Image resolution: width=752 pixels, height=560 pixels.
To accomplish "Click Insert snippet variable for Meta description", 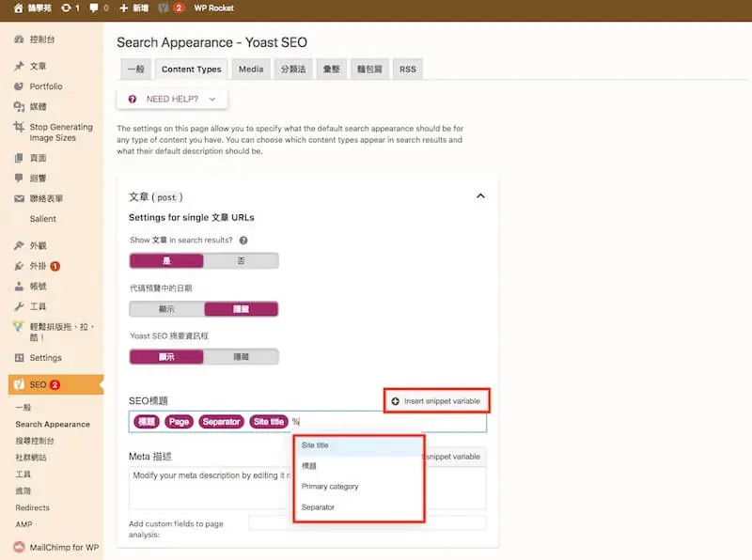I will tap(453, 457).
